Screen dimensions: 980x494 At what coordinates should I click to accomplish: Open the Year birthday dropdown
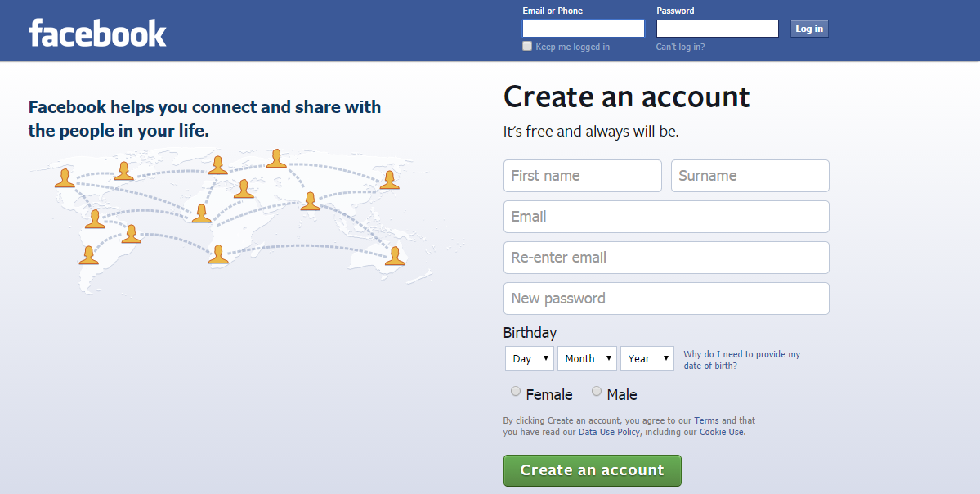pos(647,358)
